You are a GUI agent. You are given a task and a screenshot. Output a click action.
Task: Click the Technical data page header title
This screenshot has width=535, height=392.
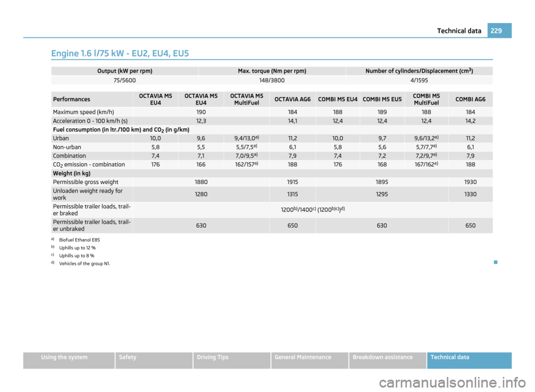click(x=459, y=31)
